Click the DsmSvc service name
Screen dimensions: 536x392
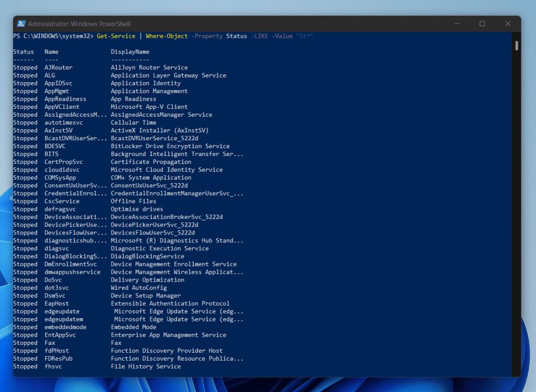pos(54,295)
